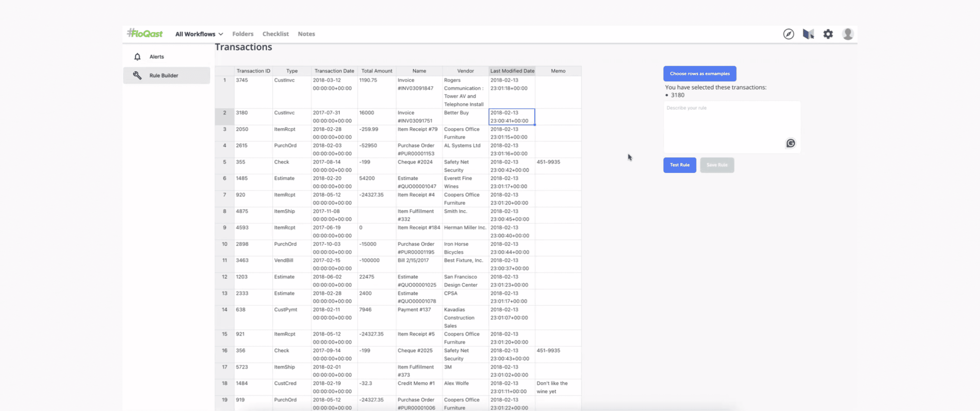Click the Rule Builder wrench icon
The width and height of the screenshot is (980, 411).
click(x=137, y=75)
